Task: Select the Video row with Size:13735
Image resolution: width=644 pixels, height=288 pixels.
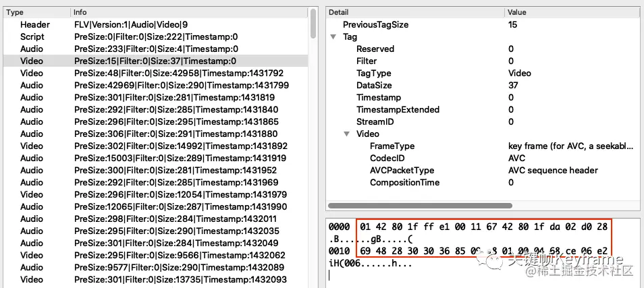Action: 156,279
